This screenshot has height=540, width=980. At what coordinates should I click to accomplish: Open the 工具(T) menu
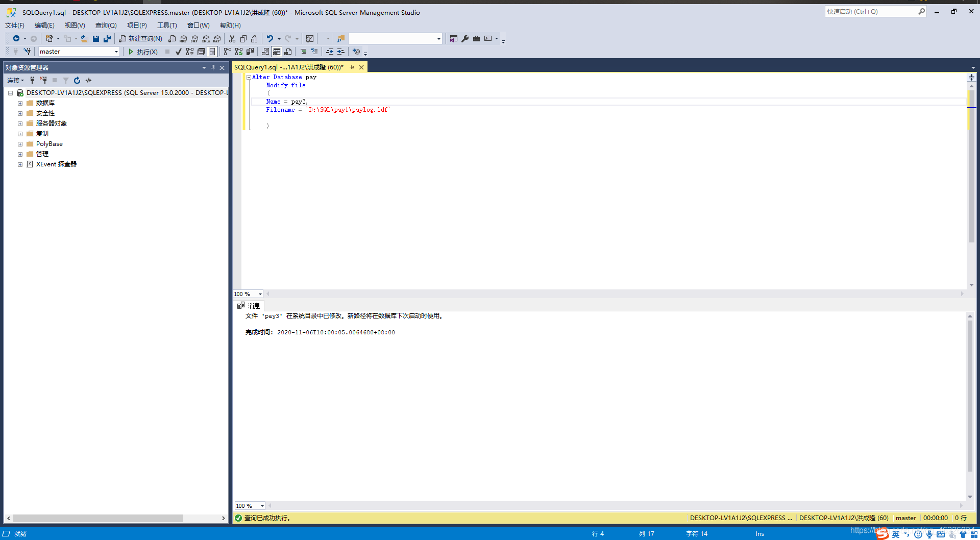coord(167,25)
